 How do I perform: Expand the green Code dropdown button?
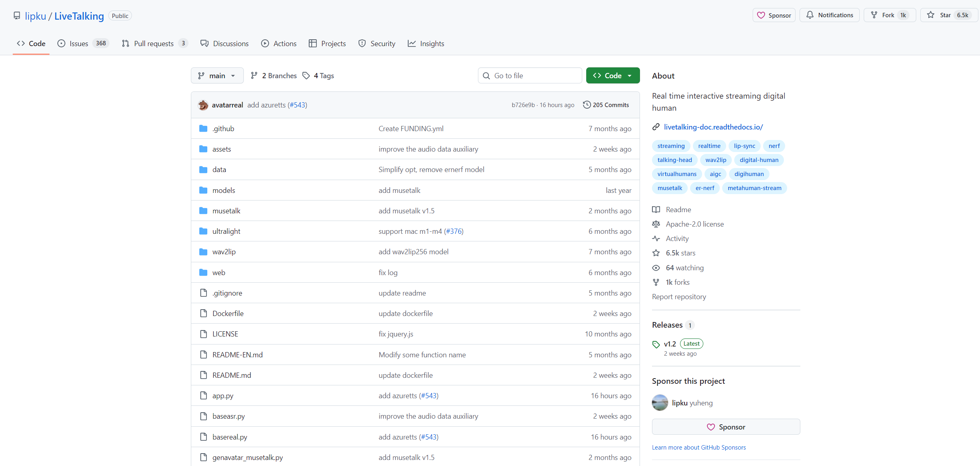pyautogui.click(x=613, y=76)
